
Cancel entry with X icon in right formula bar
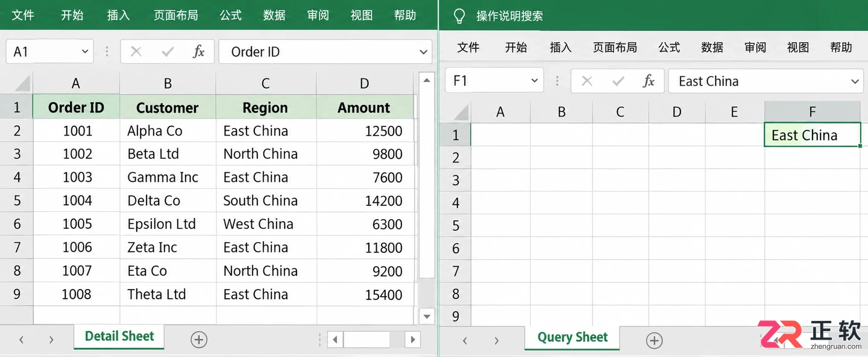pyautogui.click(x=587, y=81)
